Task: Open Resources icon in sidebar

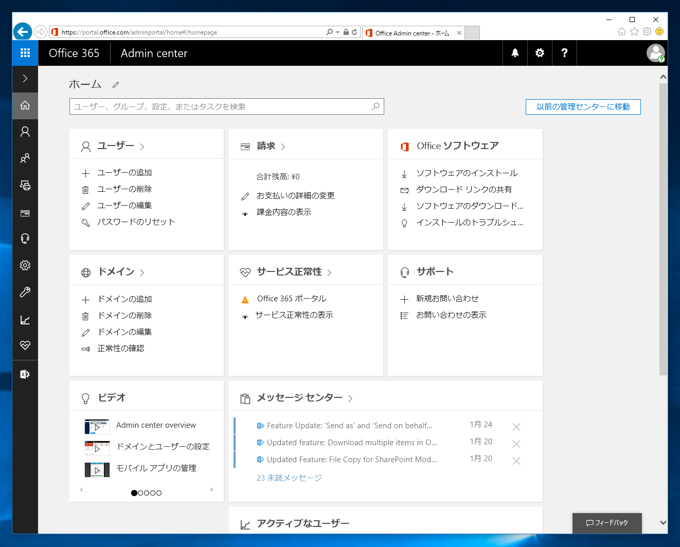Action: [x=25, y=185]
